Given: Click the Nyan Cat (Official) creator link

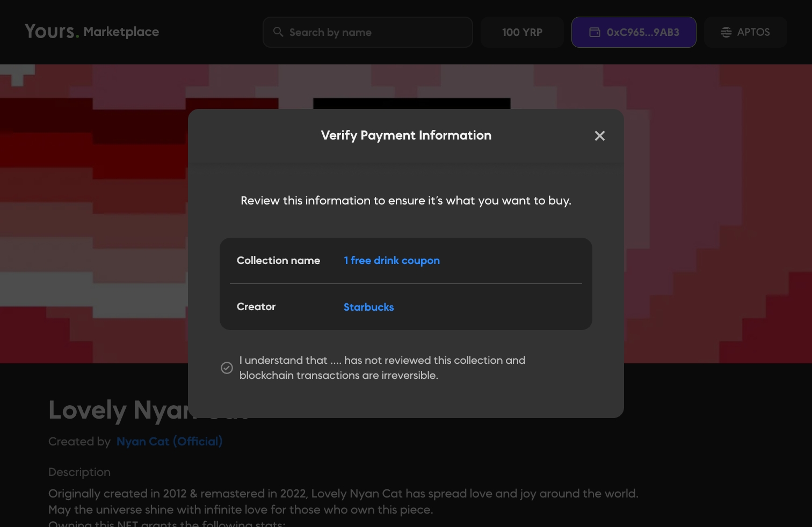Looking at the screenshot, I should [169, 441].
